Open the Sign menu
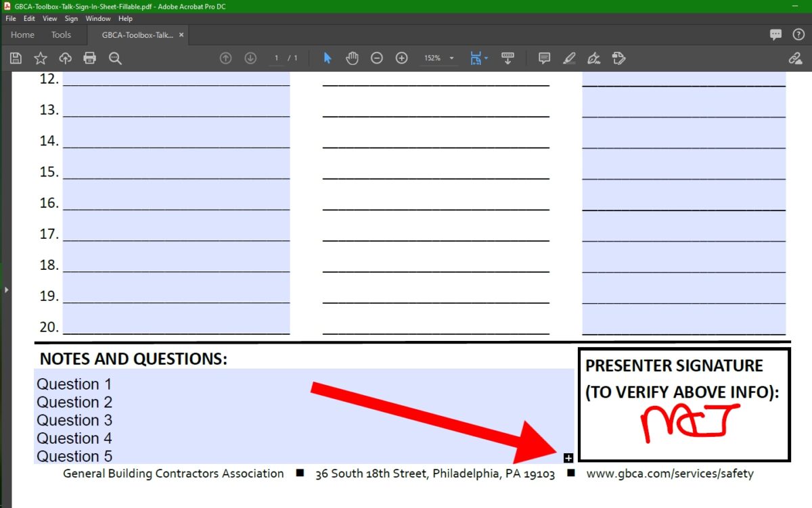Screen dimensions: 812x508 click(70, 18)
